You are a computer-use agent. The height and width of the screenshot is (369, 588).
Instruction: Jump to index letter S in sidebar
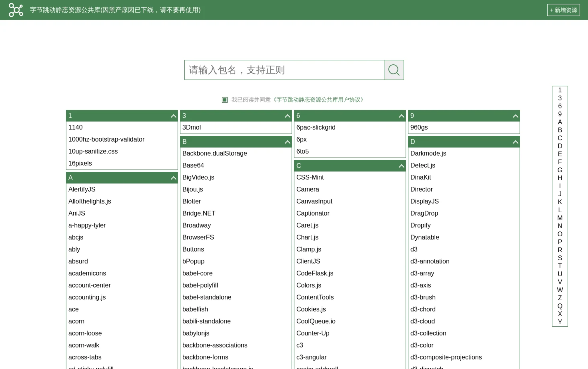560,258
